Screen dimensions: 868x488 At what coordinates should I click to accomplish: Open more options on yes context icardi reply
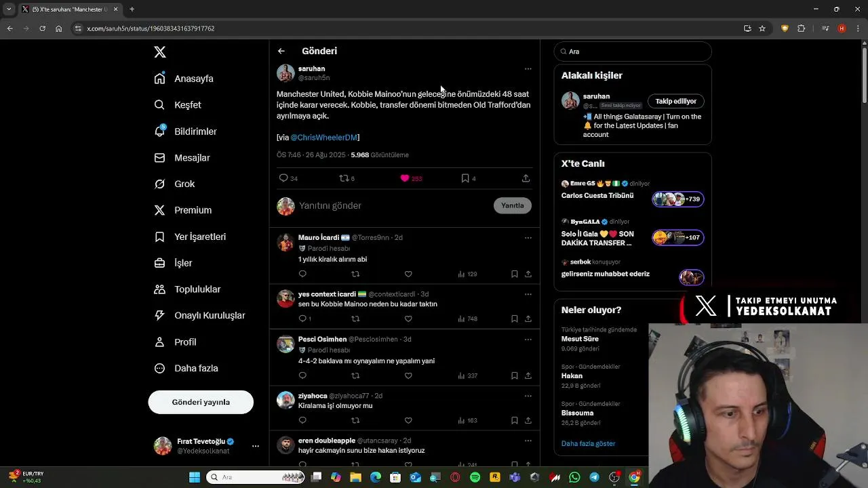coord(528,294)
